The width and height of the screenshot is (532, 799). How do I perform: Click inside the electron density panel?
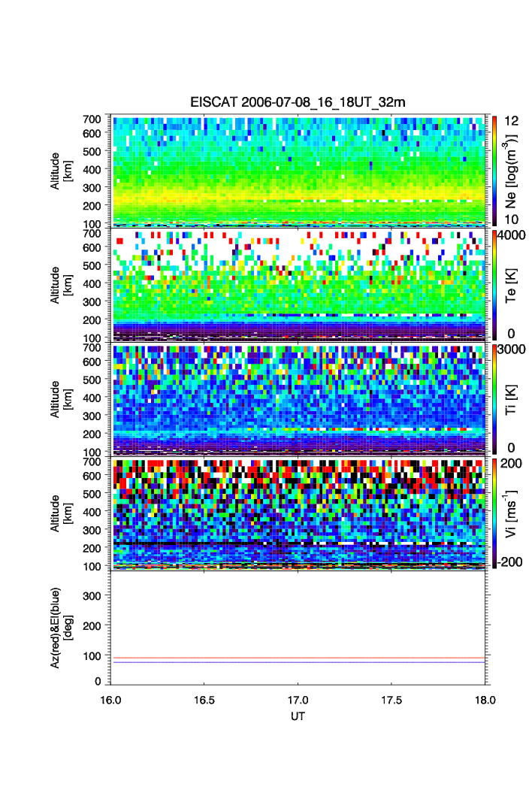[x=300, y=171]
